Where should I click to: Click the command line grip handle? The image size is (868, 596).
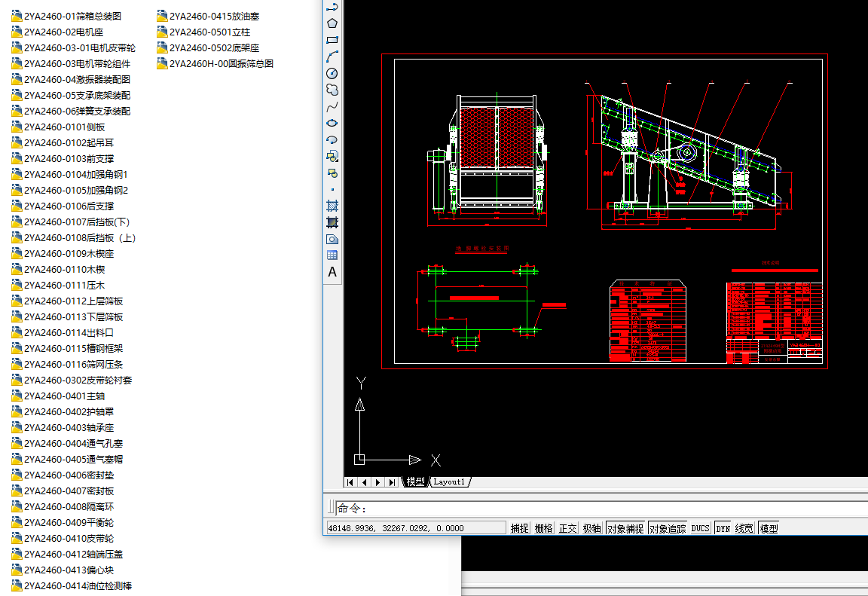point(331,507)
